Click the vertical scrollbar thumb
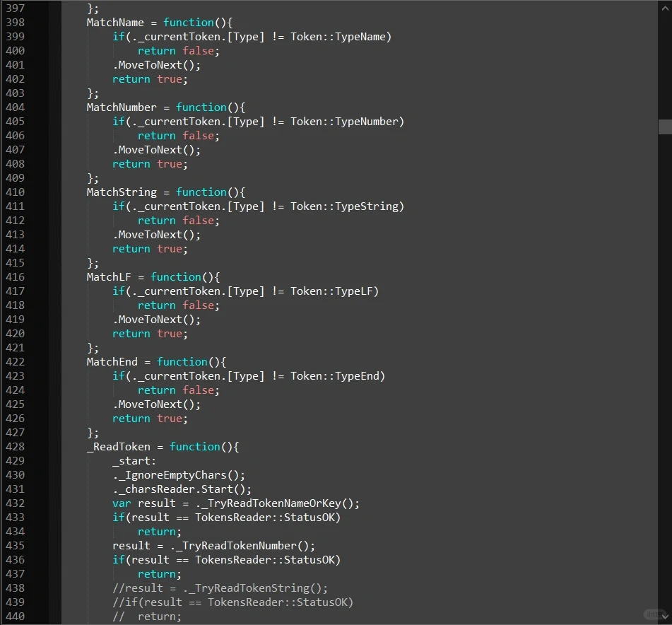Image resolution: width=672 pixels, height=625 pixels. [665, 127]
